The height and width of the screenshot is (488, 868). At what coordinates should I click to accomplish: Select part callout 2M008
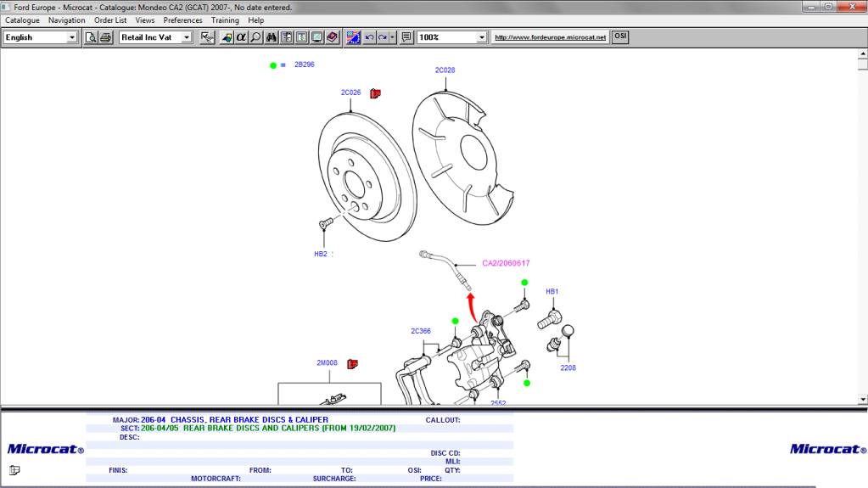327,362
